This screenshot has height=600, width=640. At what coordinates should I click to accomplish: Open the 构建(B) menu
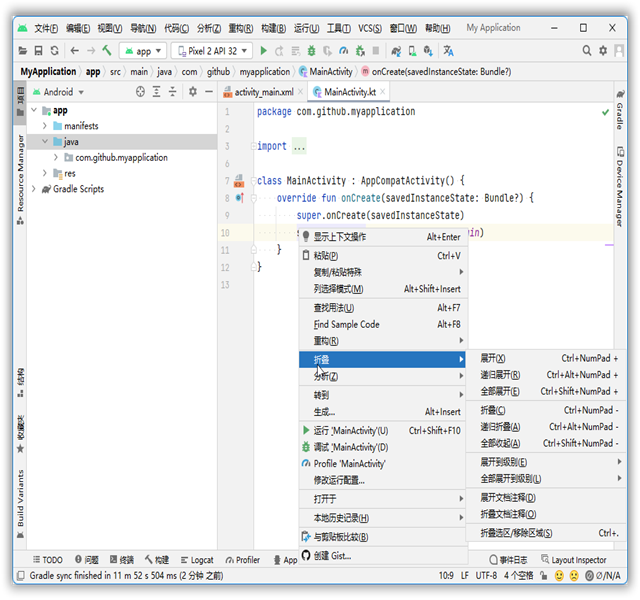point(273,28)
